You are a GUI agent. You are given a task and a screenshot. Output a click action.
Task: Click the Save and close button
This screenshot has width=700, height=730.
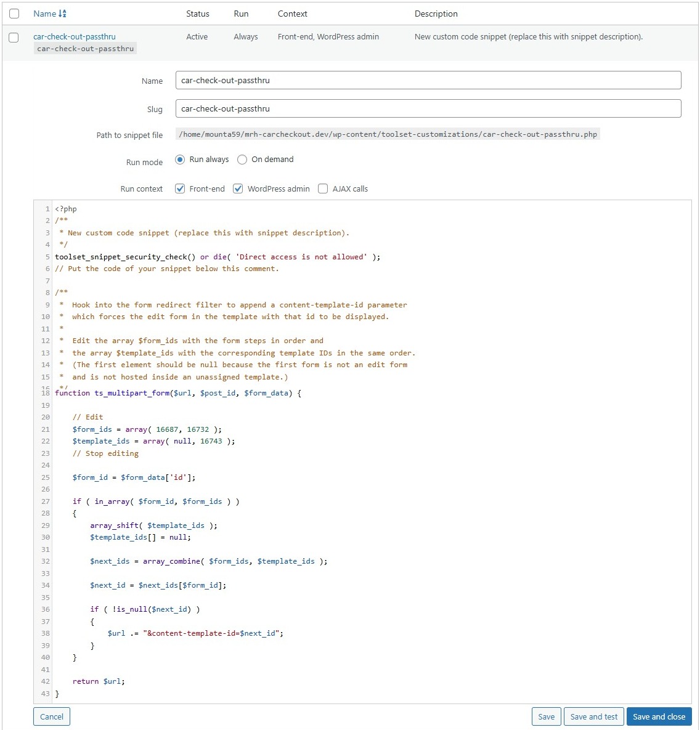pyautogui.click(x=659, y=716)
